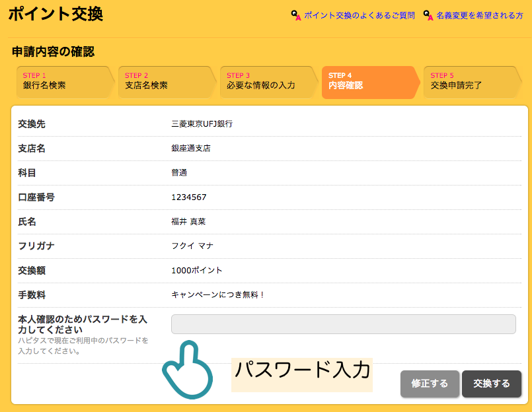Click the account type value 普通
The width and height of the screenshot is (532, 412).
[x=179, y=172]
